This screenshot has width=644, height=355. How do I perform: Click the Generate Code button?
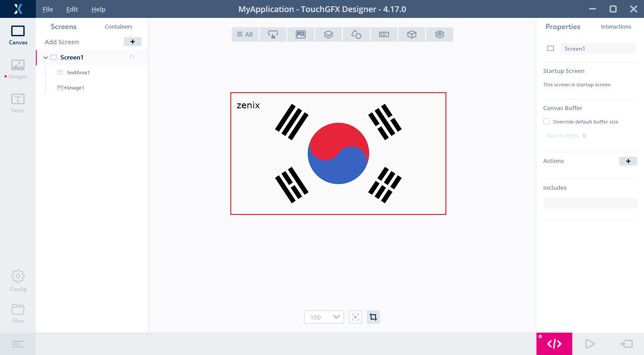(x=554, y=344)
